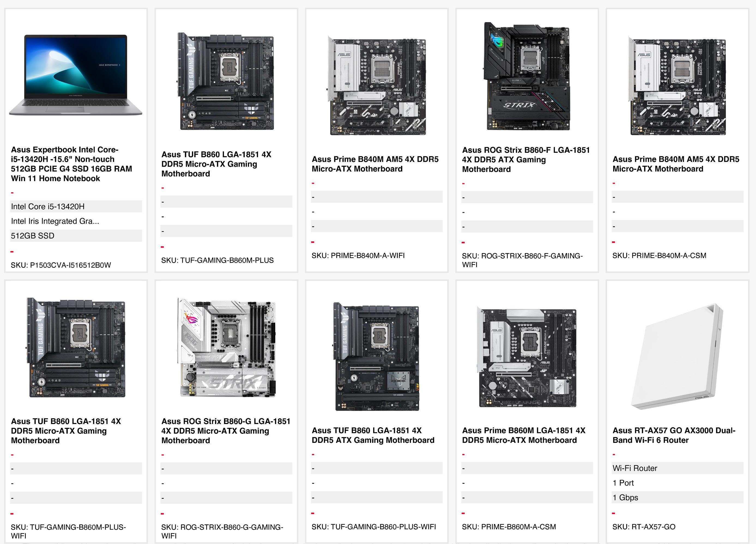Viewport: 756px width, 544px height.
Task: Open the Asus Prime B860M LGA-1851 Micro-ATX title
Action: pos(523,435)
